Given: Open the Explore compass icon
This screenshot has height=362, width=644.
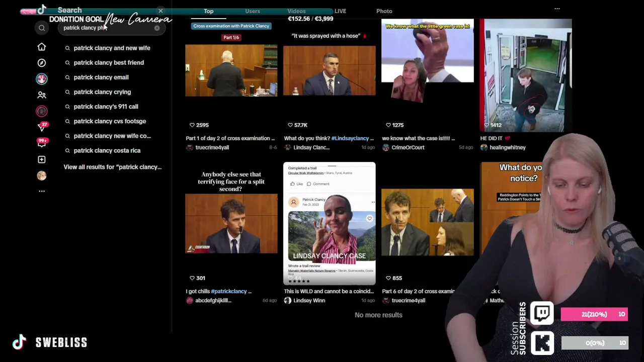Looking at the screenshot, I should [42, 63].
